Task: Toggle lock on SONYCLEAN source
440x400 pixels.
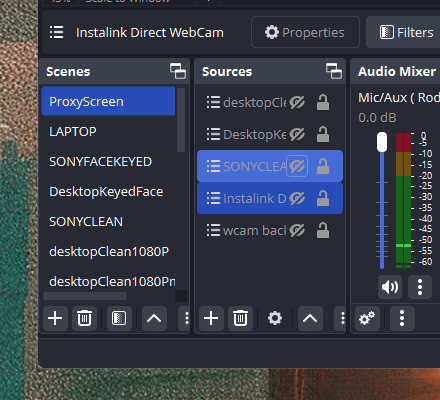Action: tap(323, 166)
